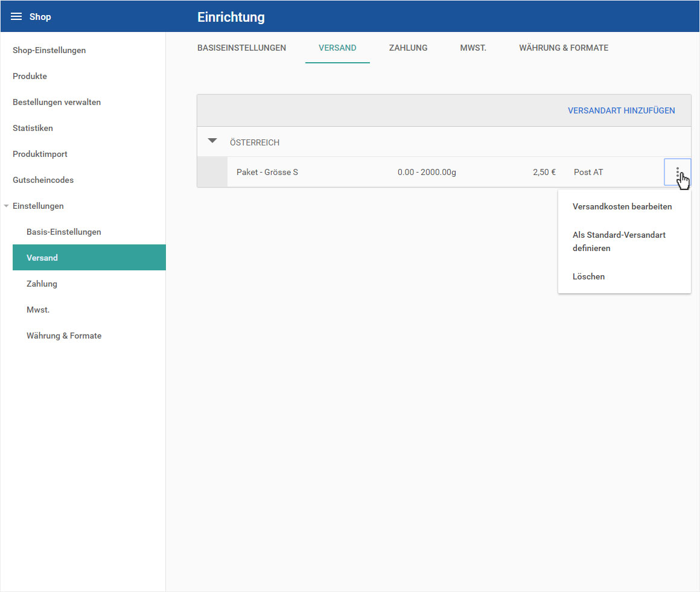Open the three-dot menu for Paket - Grösse S
This screenshot has height=592, width=700.
pos(677,172)
